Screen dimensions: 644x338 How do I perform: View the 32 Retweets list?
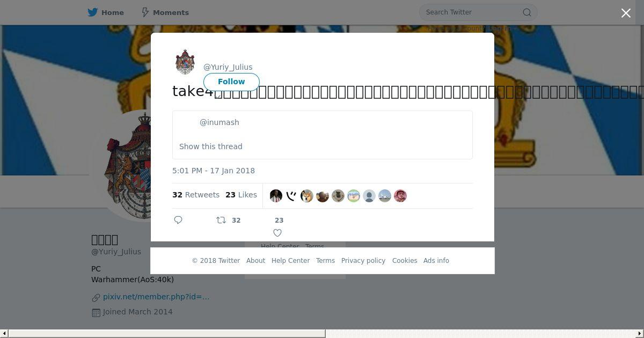click(x=196, y=195)
